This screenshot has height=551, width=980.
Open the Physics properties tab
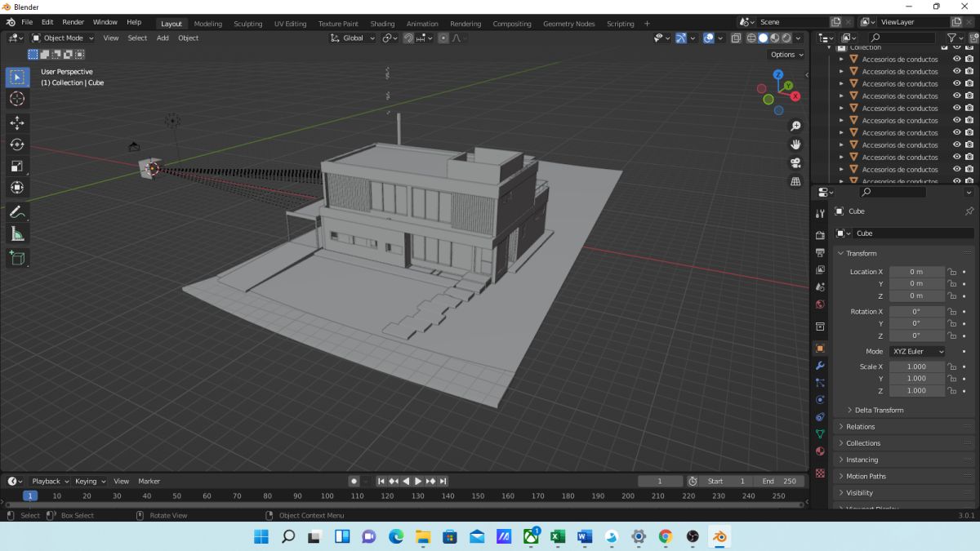point(820,400)
